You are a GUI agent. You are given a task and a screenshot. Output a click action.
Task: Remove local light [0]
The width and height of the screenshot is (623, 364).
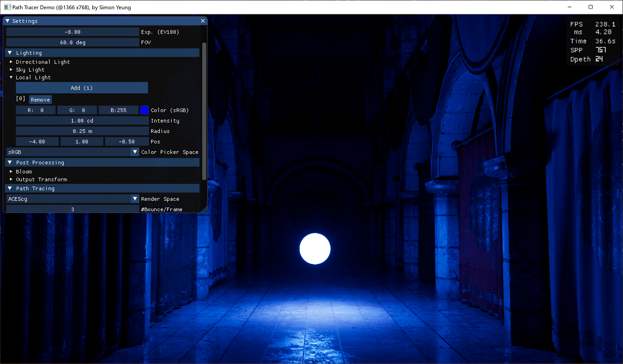coord(40,99)
